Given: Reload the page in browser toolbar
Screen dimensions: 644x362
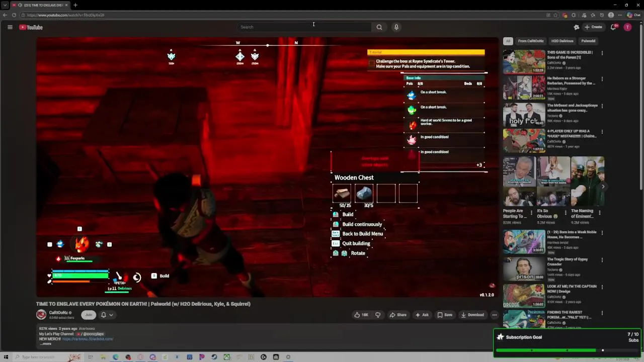Looking at the screenshot, I should [14, 15].
